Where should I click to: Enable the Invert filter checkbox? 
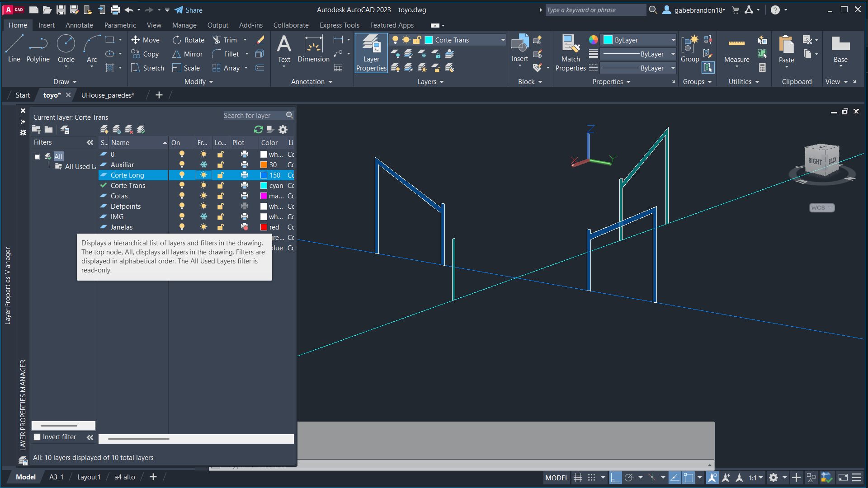[x=38, y=437]
